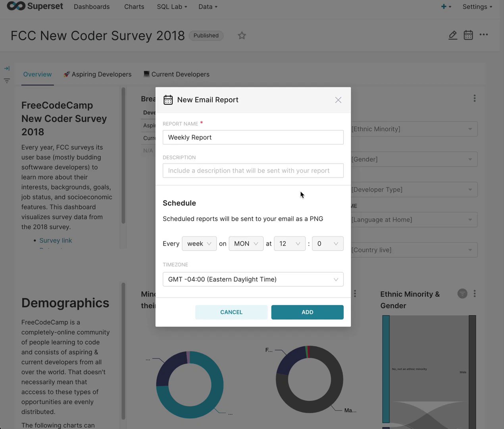Click the 'Demographics' heading
Viewport: 504px width, 429px height.
coord(65,303)
